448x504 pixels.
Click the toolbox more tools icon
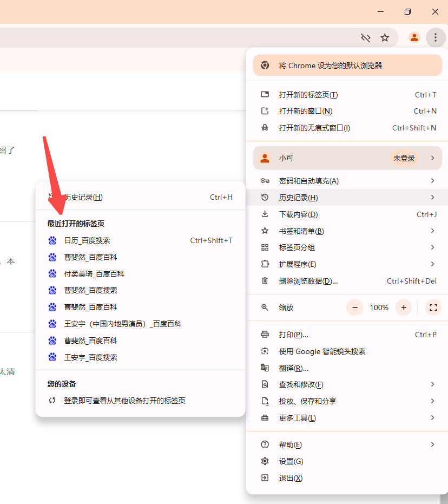265,417
